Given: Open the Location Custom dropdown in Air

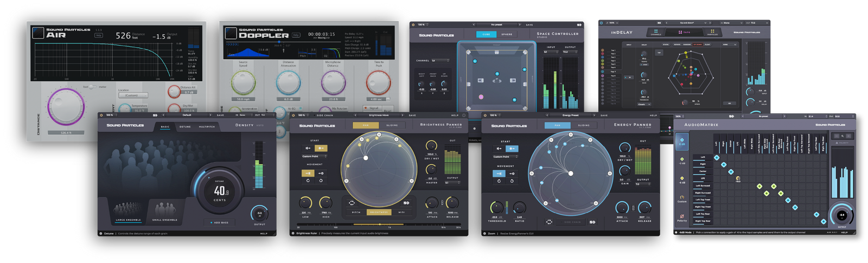Looking at the screenshot, I should click(x=133, y=95).
